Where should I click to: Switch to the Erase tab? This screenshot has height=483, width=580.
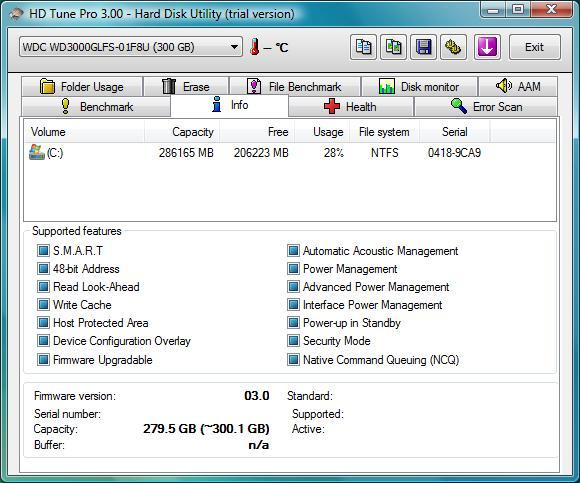186,87
